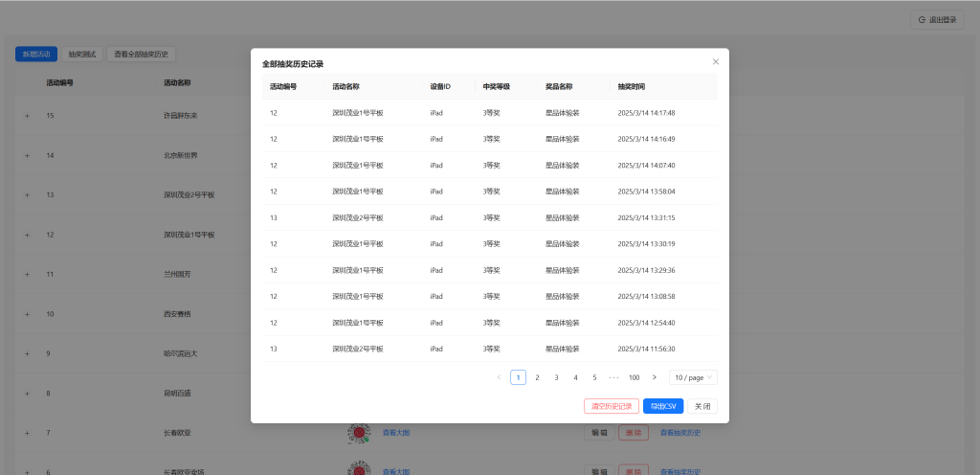
Task: Click QR code thumbnail in row 7
Action: click(x=359, y=433)
